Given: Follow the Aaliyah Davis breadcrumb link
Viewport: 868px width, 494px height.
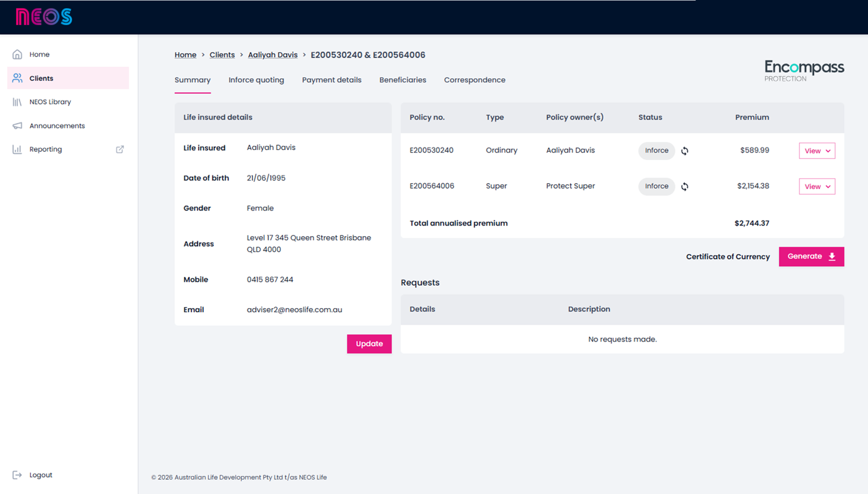Looking at the screenshot, I should coord(273,55).
